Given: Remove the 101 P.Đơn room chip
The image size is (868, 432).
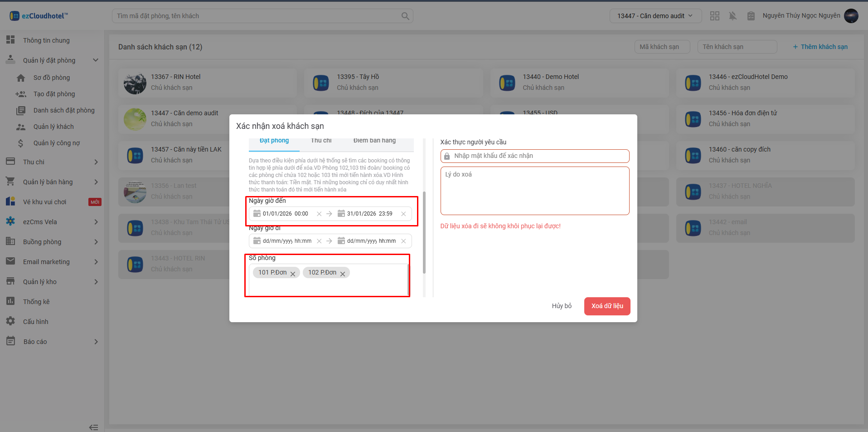Looking at the screenshot, I should (x=293, y=274).
